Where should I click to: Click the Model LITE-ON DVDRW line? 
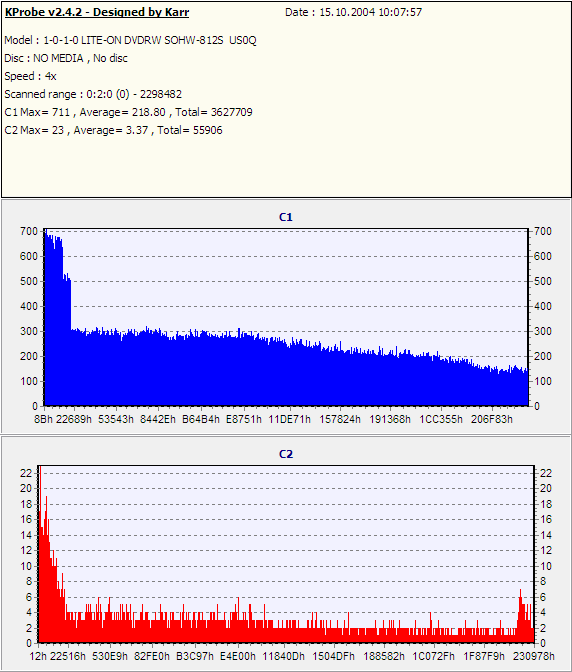(130, 40)
